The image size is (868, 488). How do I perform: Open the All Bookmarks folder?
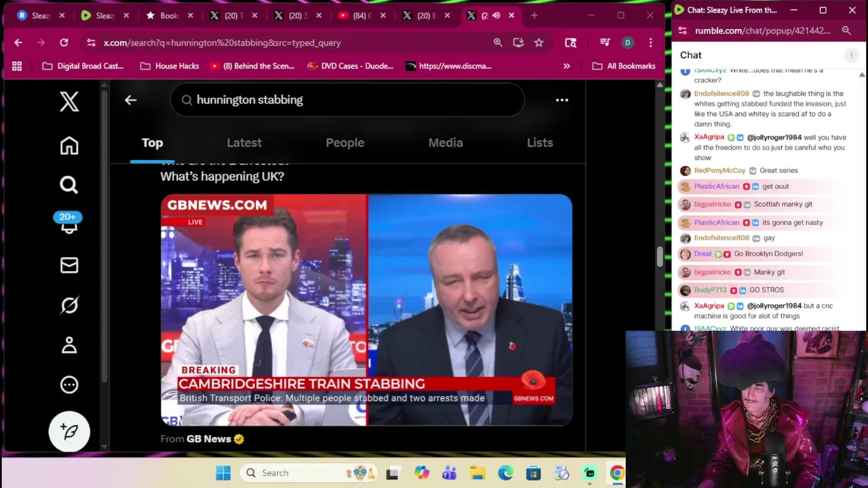pos(623,66)
